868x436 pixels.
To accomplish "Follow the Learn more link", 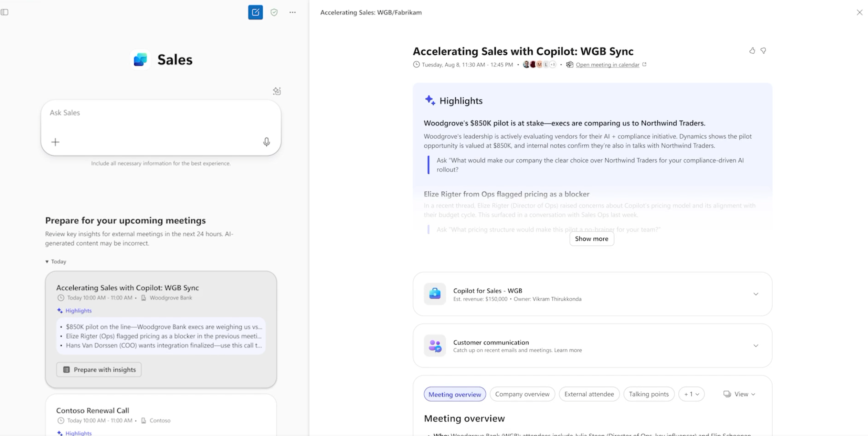I will 568,350.
